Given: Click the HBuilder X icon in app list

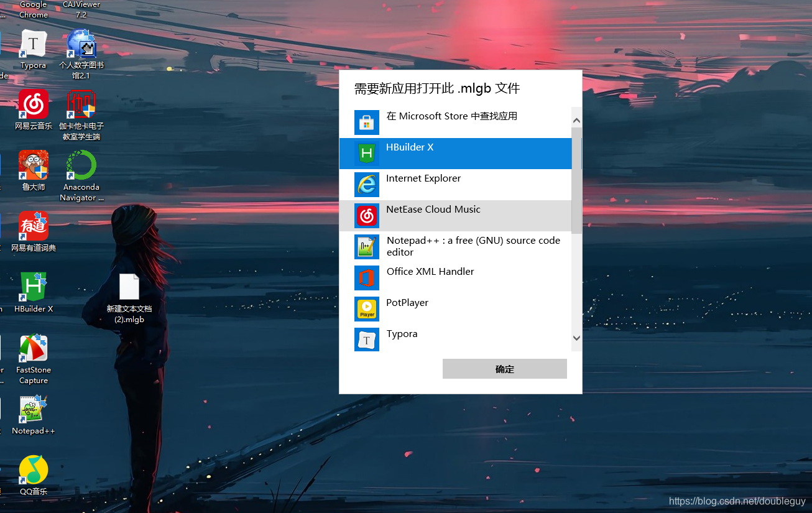Looking at the screenshot, I should point(367,154).
